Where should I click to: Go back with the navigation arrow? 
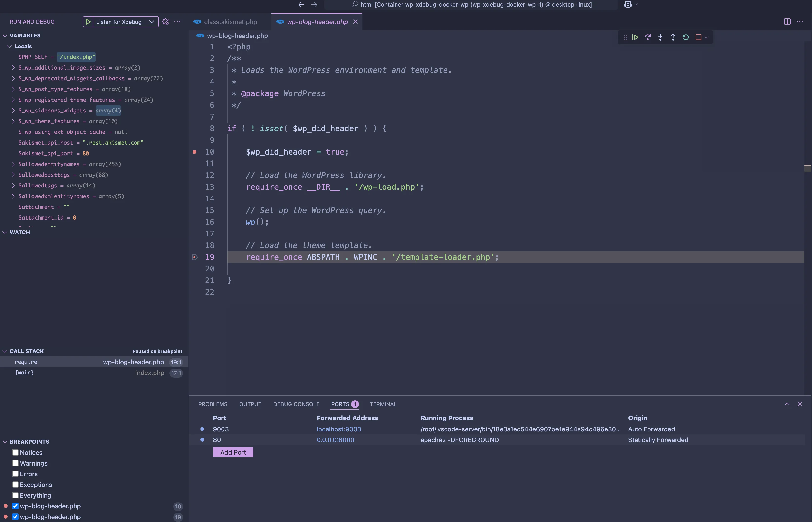(301, 4)
